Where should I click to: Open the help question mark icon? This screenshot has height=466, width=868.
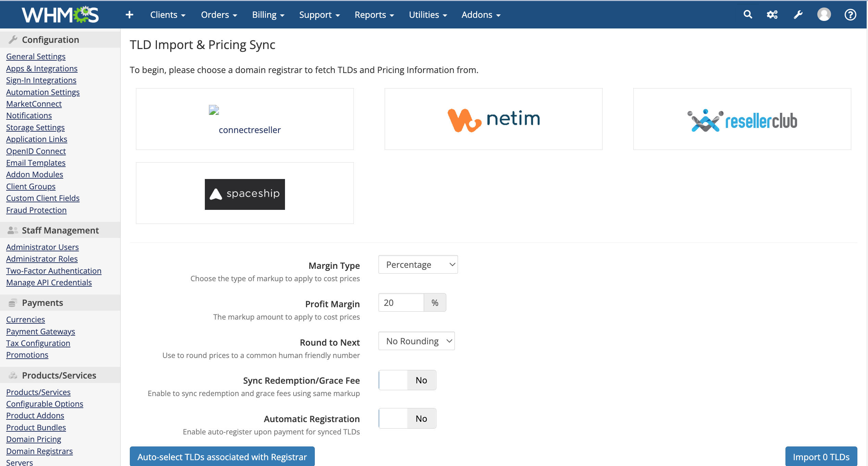coord(850,15)
